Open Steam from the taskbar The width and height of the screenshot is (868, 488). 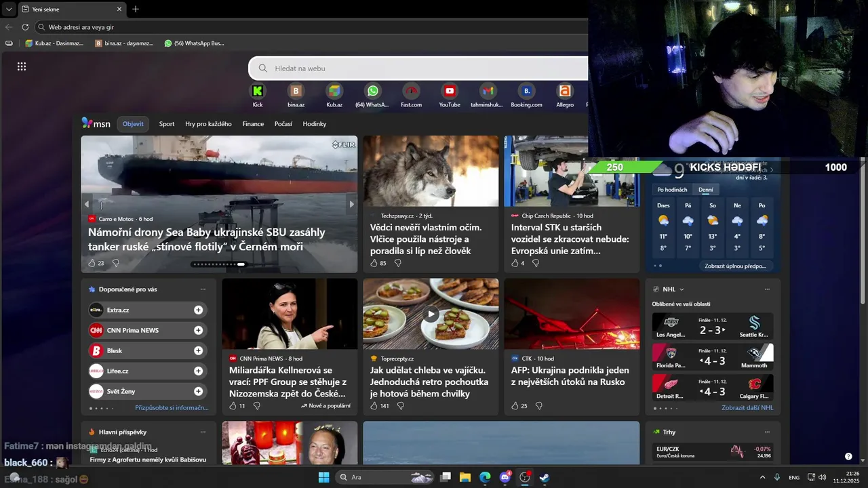544,477
